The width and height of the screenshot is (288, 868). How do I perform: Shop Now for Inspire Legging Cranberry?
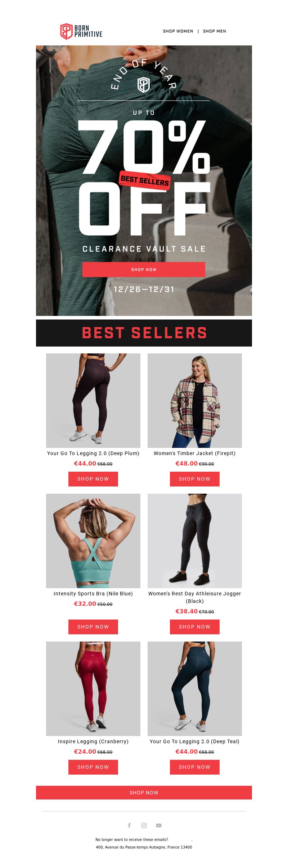coord(93,767)
